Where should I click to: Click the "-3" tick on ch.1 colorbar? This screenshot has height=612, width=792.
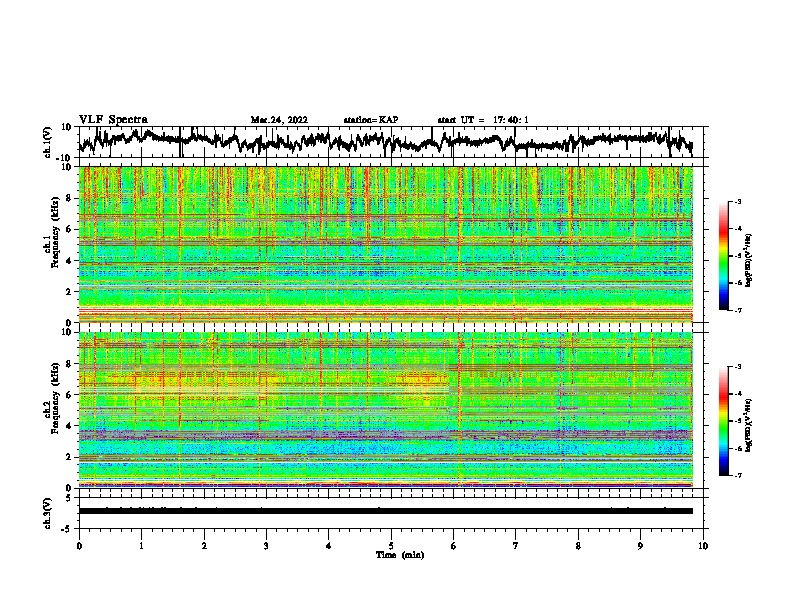pos(738,202)
